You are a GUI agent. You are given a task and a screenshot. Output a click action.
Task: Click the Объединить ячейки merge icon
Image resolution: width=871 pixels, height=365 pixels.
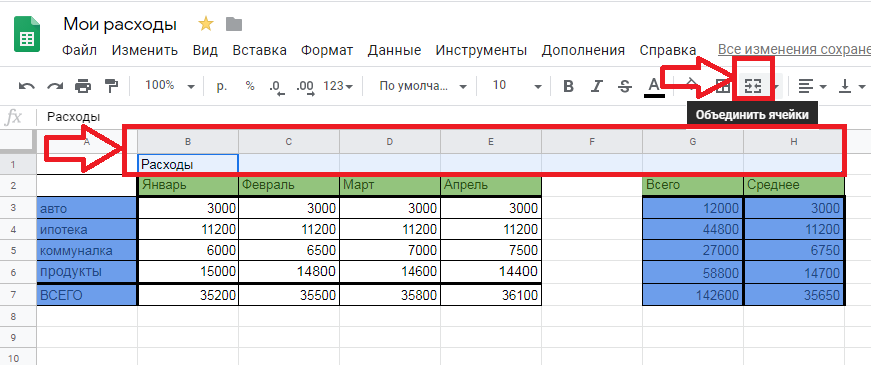[x=753, y=86]
